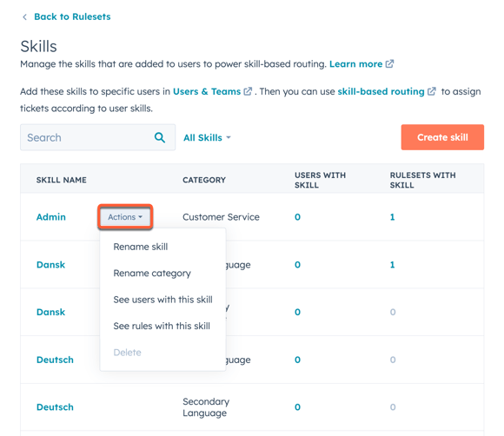
Task: Click the search magnifying glass icon
Action: (x=160, y=137)
